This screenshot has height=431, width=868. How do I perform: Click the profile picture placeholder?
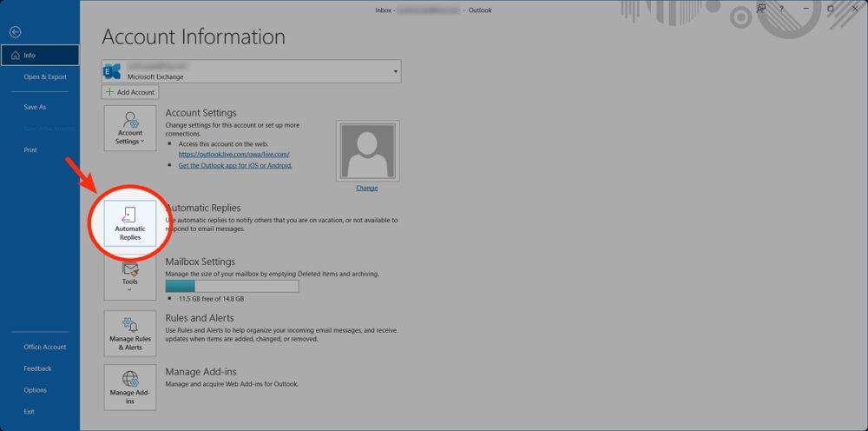point(367,151)
